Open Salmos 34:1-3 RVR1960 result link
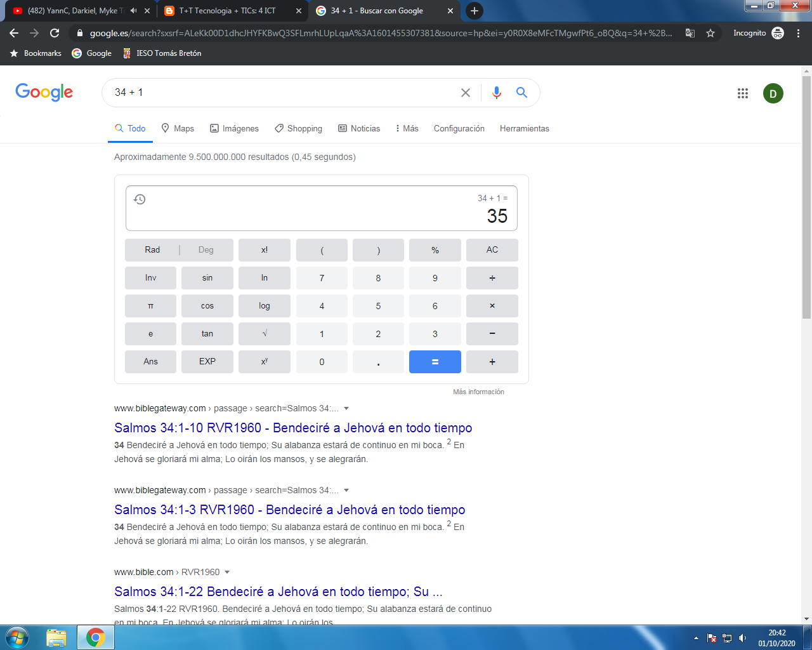Viewport: 812px width, 650px height. (290, 510)
